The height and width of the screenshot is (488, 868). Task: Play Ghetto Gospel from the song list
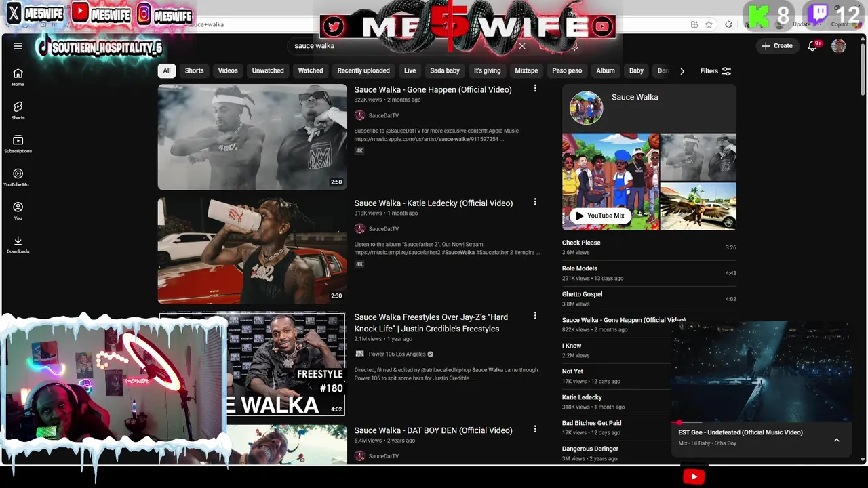click(x=649, y=299)
